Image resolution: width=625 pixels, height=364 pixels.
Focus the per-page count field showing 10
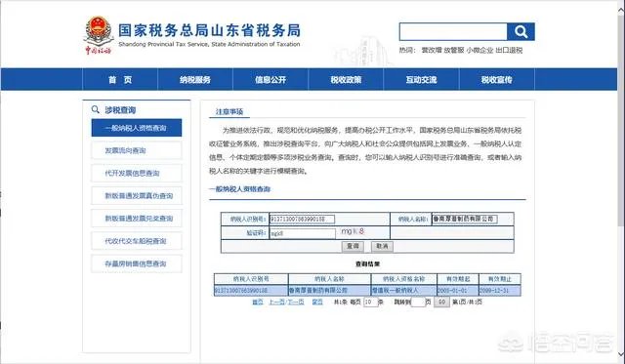tap(370, 303)
